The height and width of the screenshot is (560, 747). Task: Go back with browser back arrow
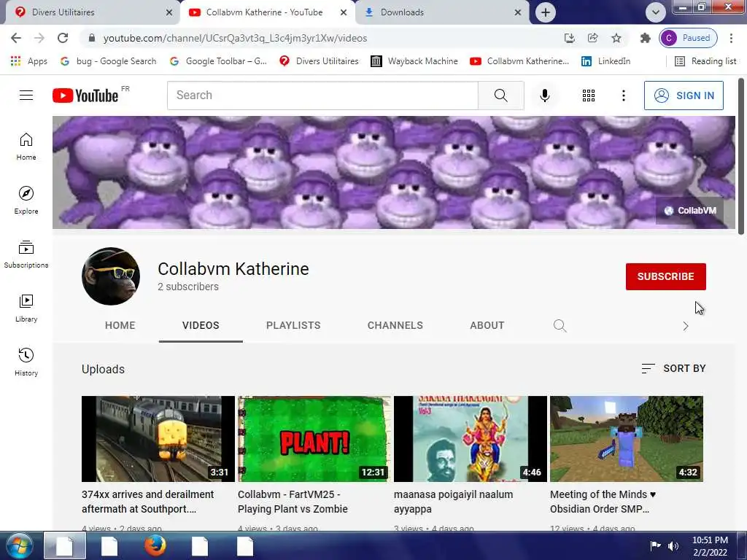16,38
